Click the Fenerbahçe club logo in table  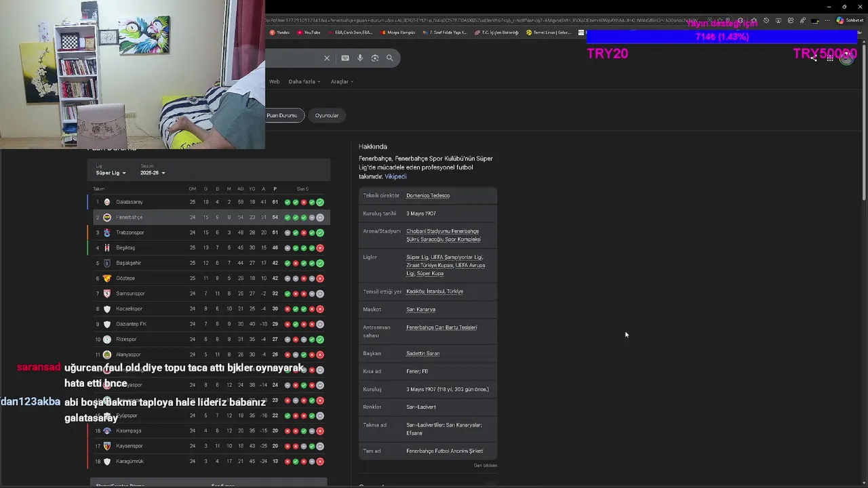106,218
